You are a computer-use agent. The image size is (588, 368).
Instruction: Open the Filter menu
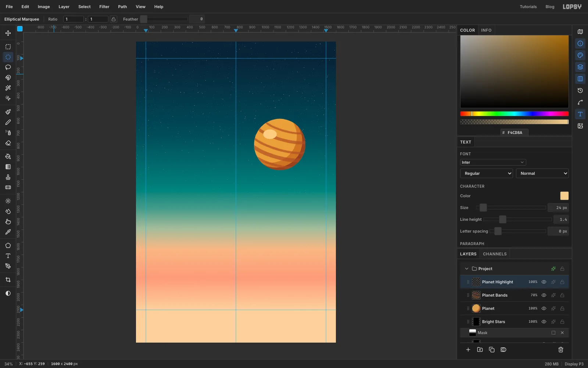pyautogui.click(x=104, y=7)
